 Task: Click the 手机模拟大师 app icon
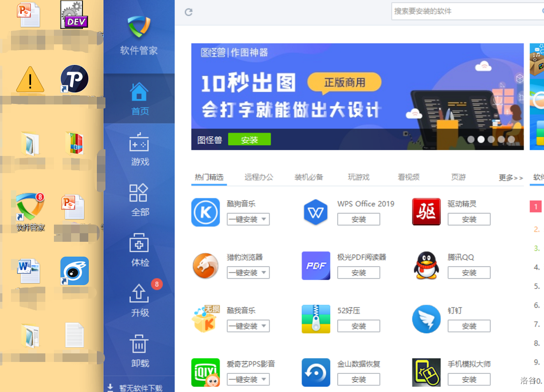[427, 372]
